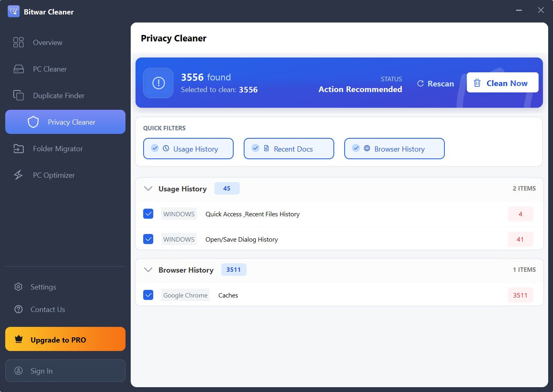
Task: Click the Privacy Cleaner shield icon
Action: coord(33,122)
